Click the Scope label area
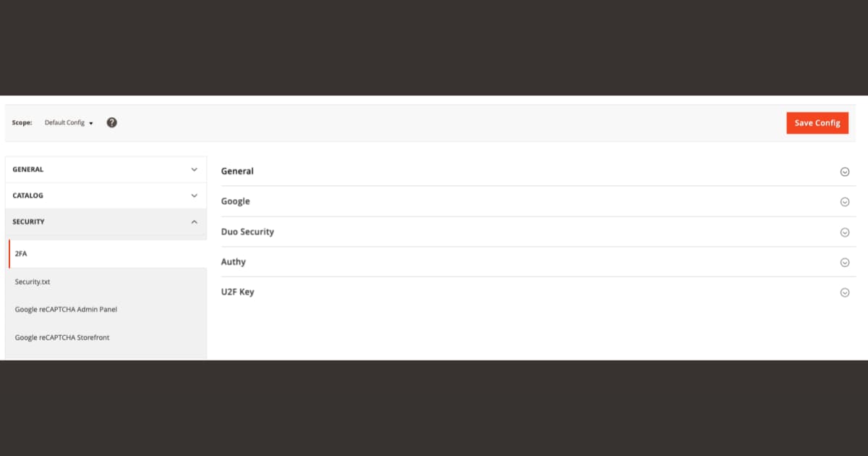The width and height of the screenshot is (868, 456). point(22,122)
